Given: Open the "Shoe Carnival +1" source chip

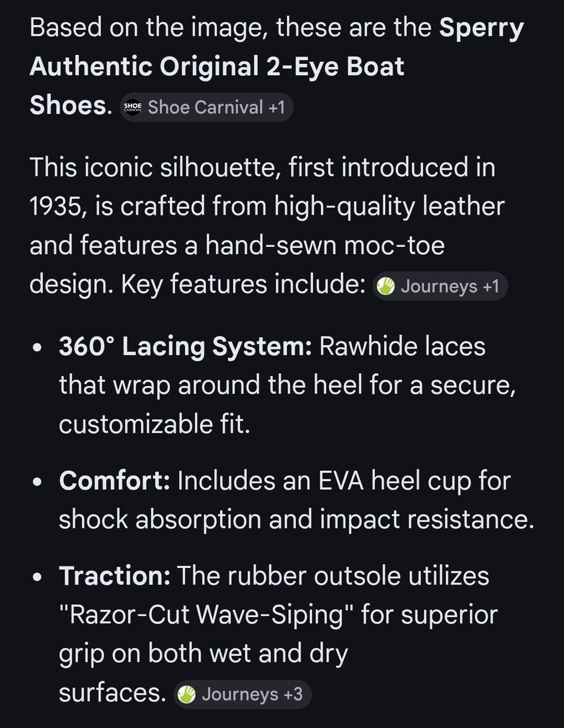Looking at the screenshot, I should [206, 107].
